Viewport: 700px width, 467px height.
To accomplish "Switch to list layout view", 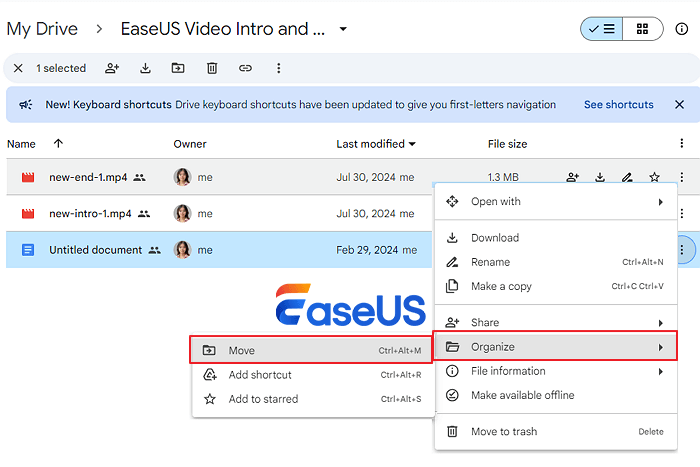I will click(601, 29).
